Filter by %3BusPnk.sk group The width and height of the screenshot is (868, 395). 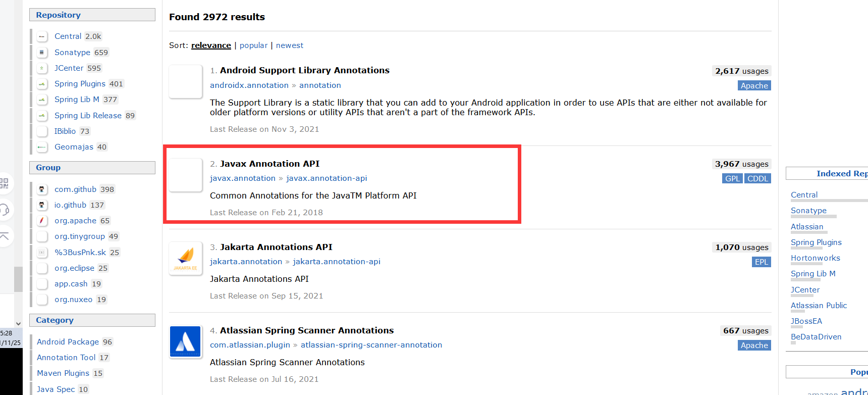(x=80, y=253)
